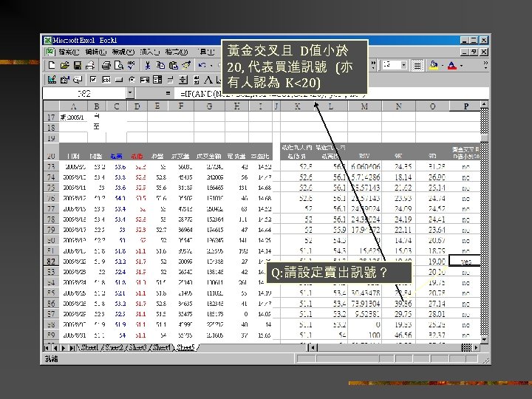
Task: Open the Name Box dropdown
Action: (x=130, y=93)
